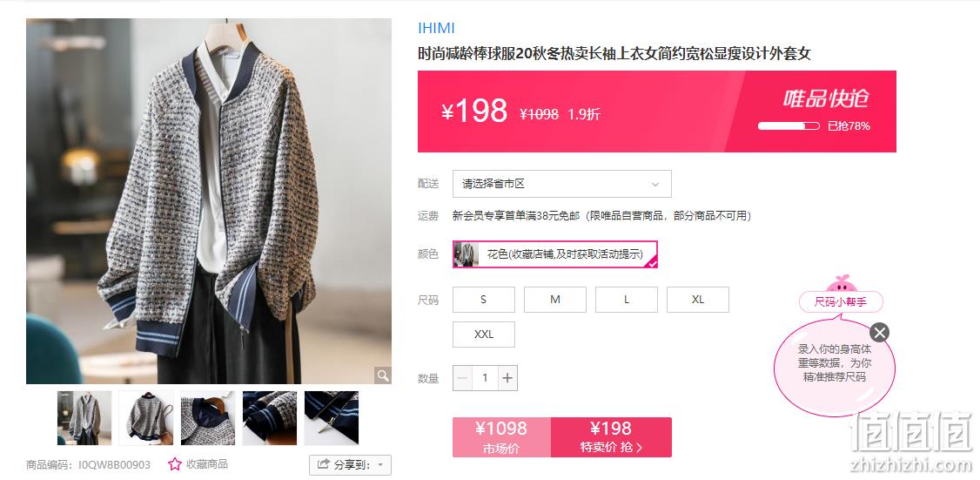Click the quantity input field showing 1
Viewport: 980px width, 480px height.
coord(485,378)
